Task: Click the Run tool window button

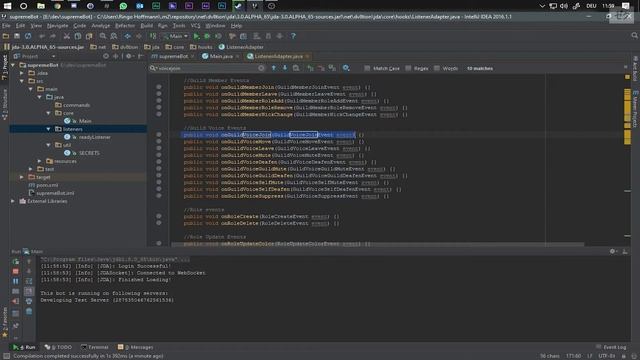Action: click(x=24, y=347)
